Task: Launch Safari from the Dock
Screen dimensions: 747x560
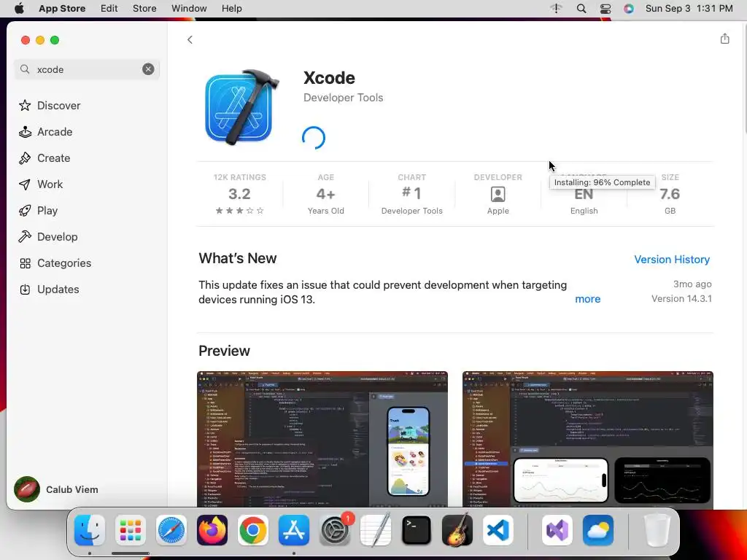Action: coord(171,530)
